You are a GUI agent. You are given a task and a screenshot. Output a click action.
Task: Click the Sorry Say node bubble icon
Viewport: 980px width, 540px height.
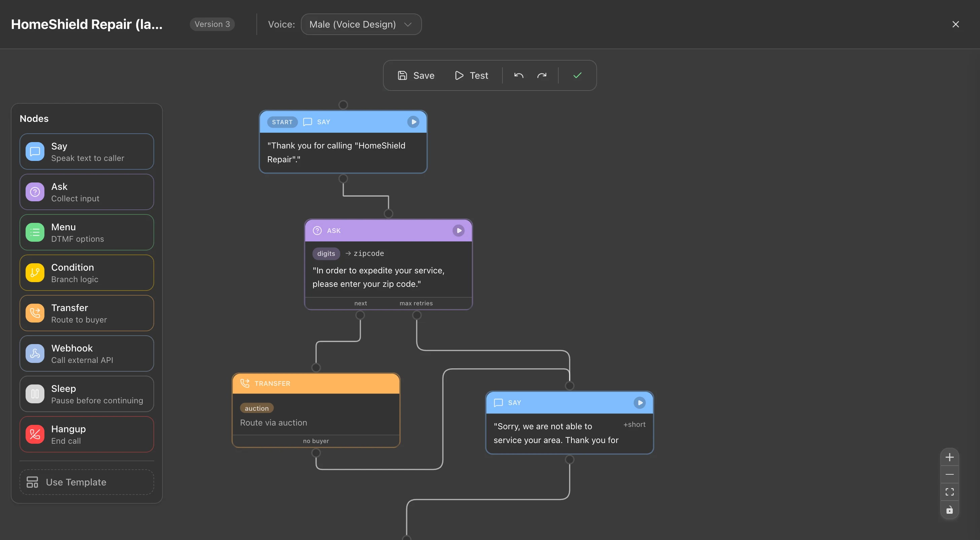click(x=498, y=403)
